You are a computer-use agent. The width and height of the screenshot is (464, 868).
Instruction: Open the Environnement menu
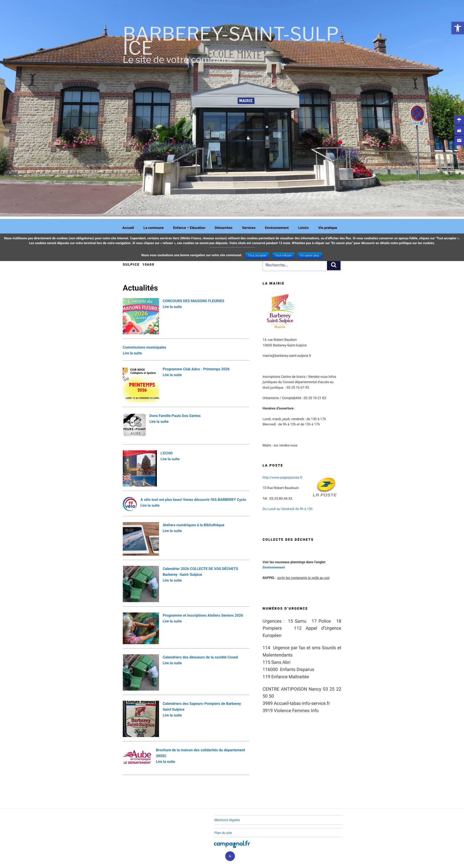pyautogui.click(x=277, y=228)
